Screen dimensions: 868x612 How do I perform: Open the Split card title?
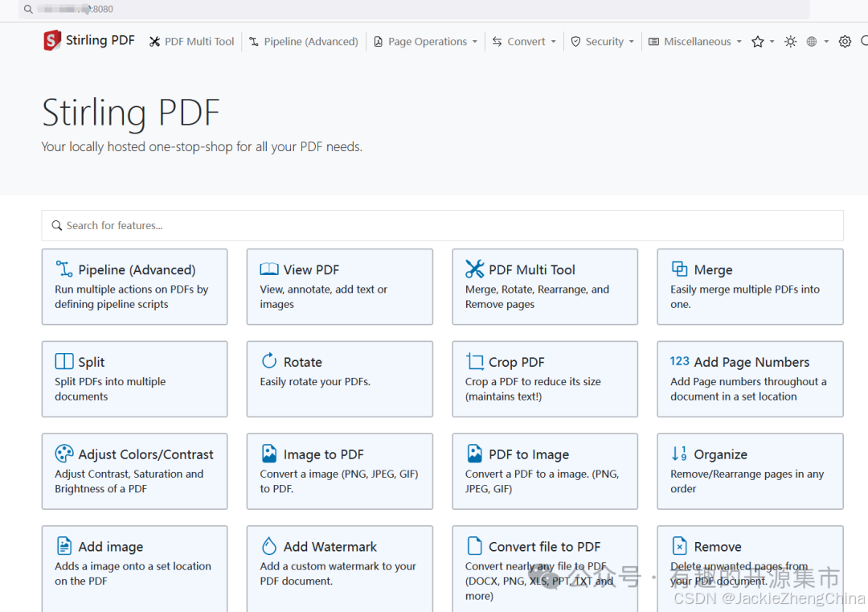[x=92, y=362]
